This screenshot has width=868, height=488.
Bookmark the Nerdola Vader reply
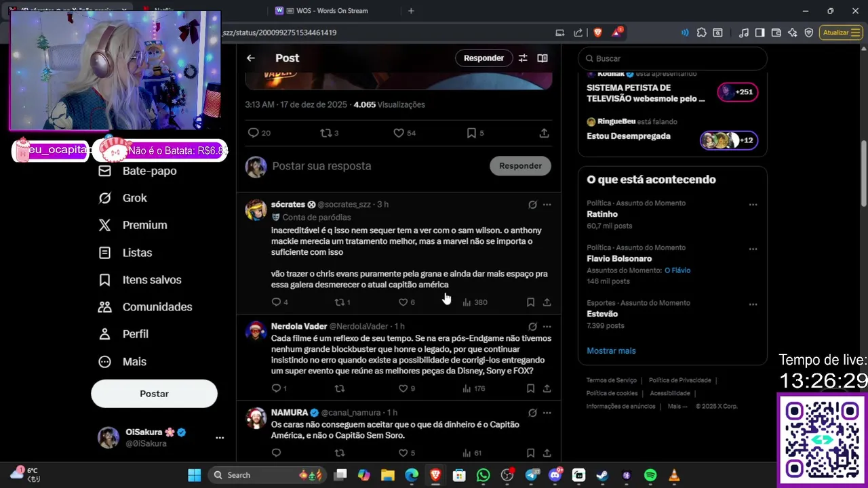530,388
